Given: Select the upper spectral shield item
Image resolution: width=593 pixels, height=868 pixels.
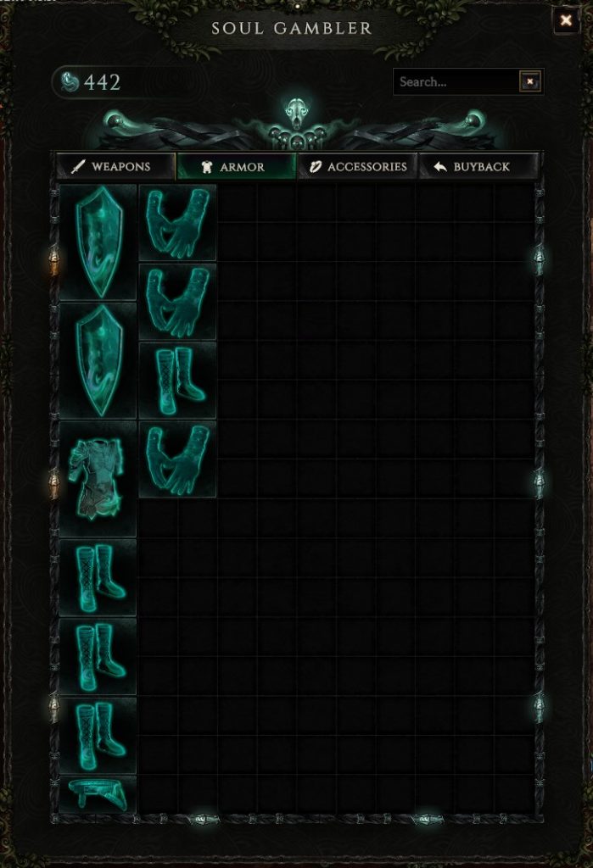Looking at the screenshot, I should point(98,242).
